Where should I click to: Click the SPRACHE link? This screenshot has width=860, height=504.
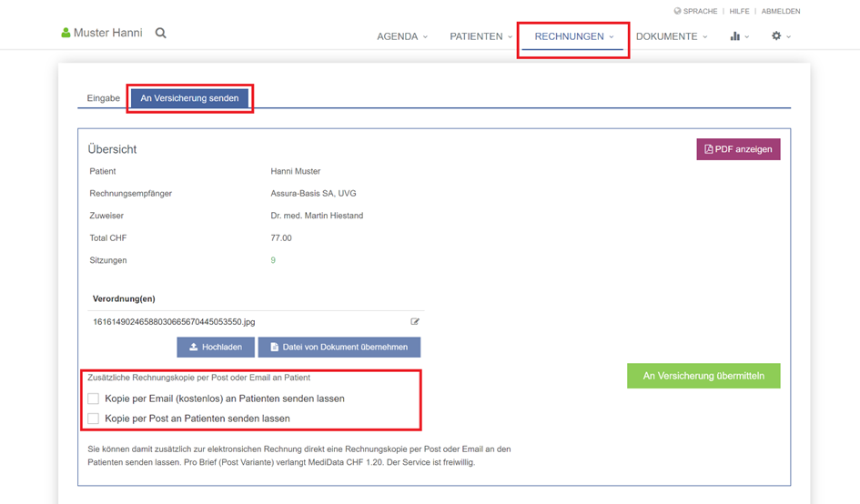(700, 11)
